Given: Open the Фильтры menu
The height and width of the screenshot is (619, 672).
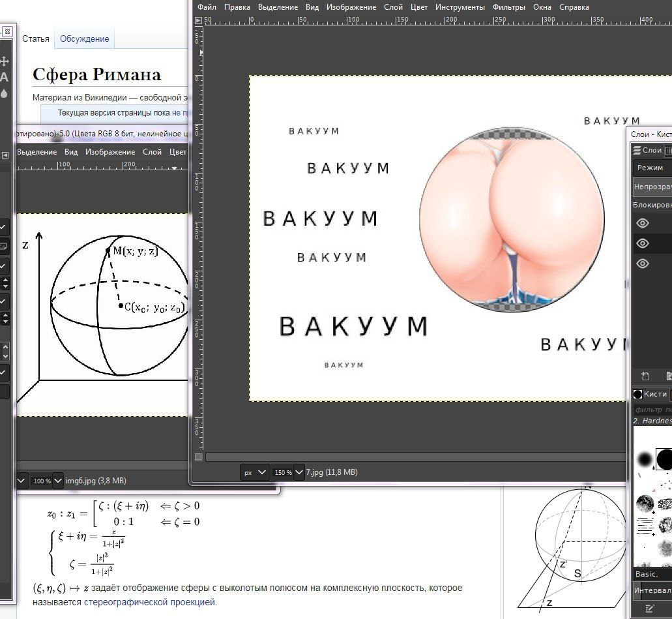Looking at the screenshot, I should click(508, 7).
